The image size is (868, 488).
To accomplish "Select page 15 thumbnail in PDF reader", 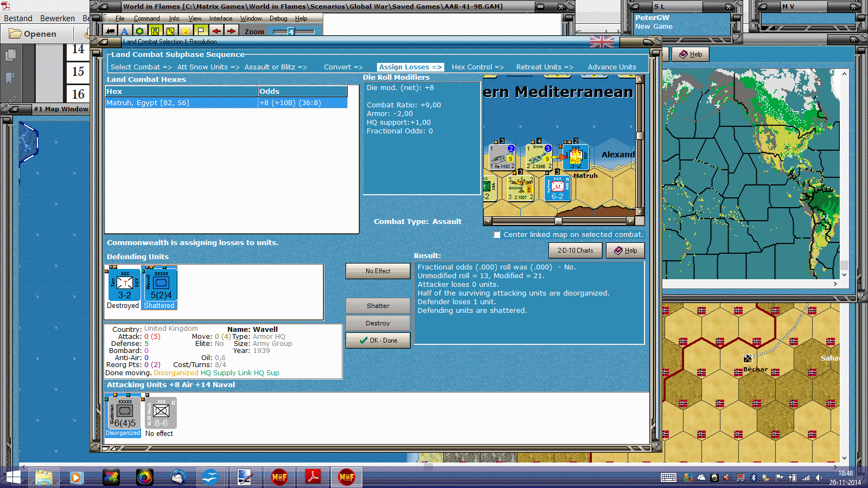I will tap(78, 72).
